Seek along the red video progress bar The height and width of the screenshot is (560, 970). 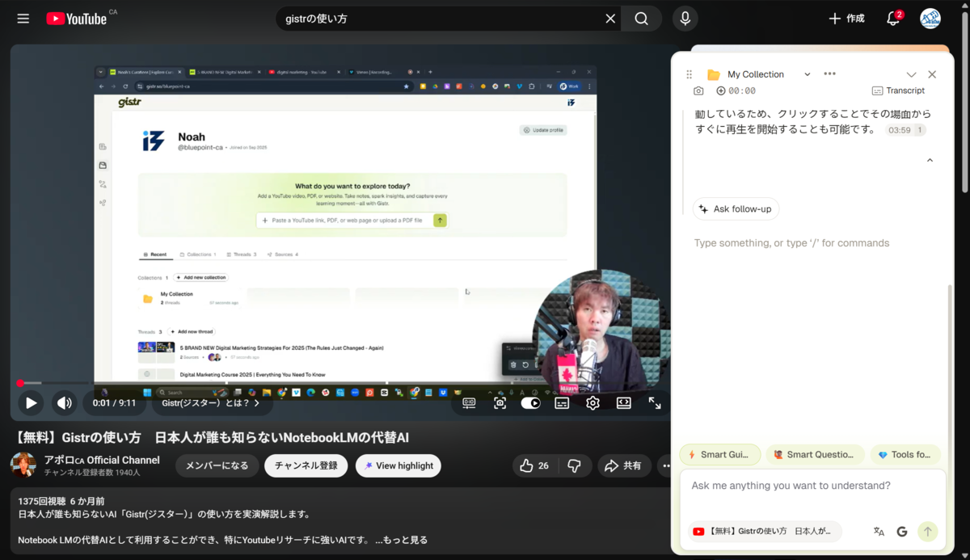click(x=339, y=383)
